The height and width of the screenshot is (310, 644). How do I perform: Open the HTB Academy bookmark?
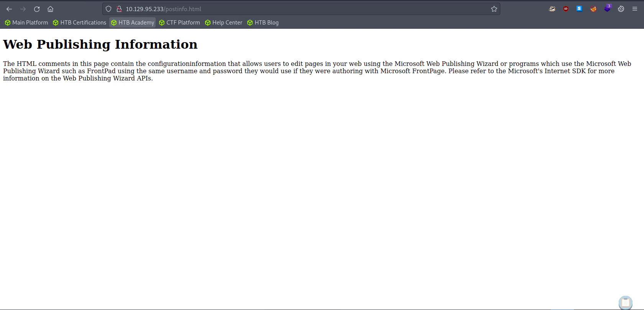click(x=133, y=23)
